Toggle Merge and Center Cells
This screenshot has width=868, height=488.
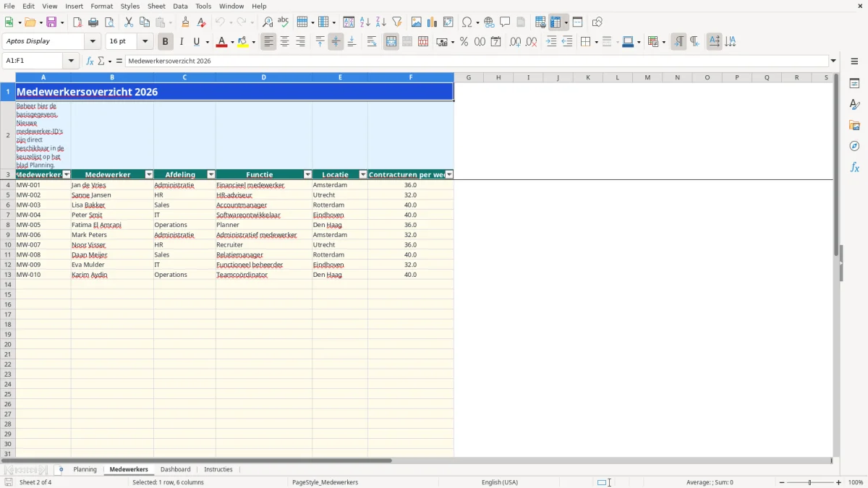point(391,42)
